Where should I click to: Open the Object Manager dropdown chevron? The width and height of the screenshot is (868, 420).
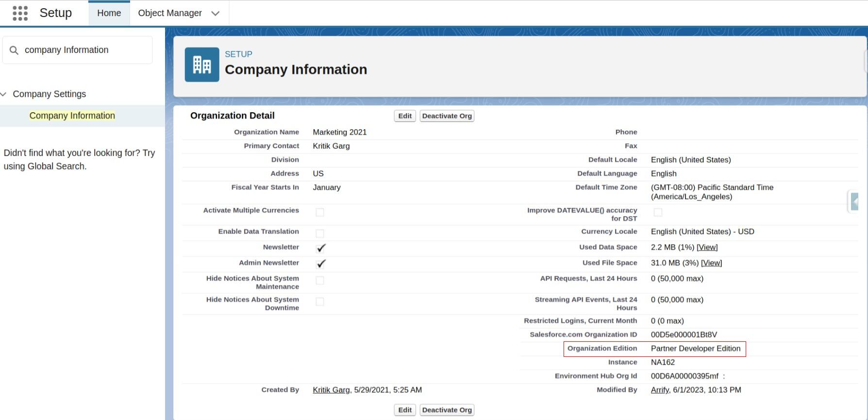(x=216, y=14)
